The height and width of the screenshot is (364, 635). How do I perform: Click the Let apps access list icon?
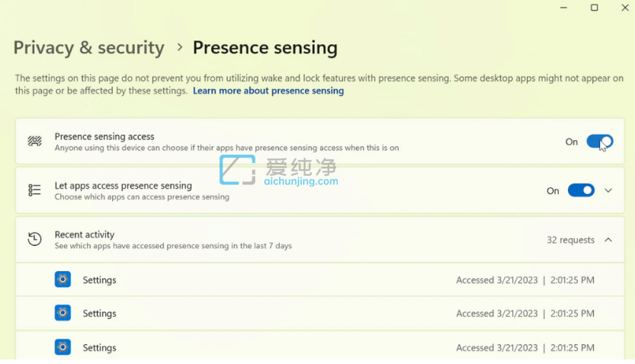pos(34,190)
